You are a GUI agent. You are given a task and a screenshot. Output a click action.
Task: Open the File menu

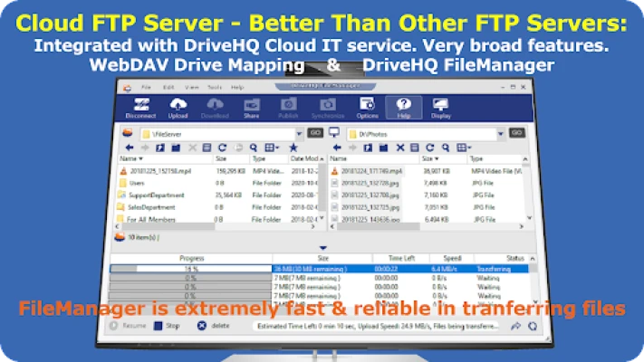tap(146, 88)
